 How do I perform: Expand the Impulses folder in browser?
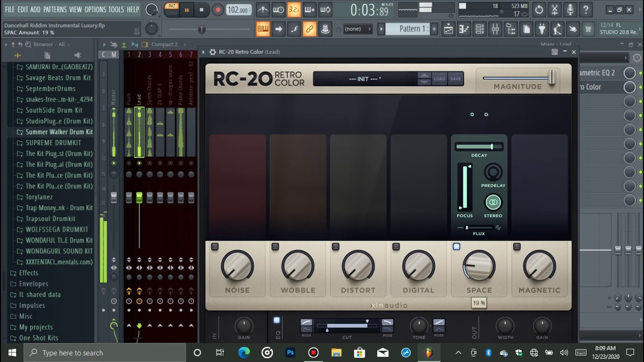[x=27, y=305]
